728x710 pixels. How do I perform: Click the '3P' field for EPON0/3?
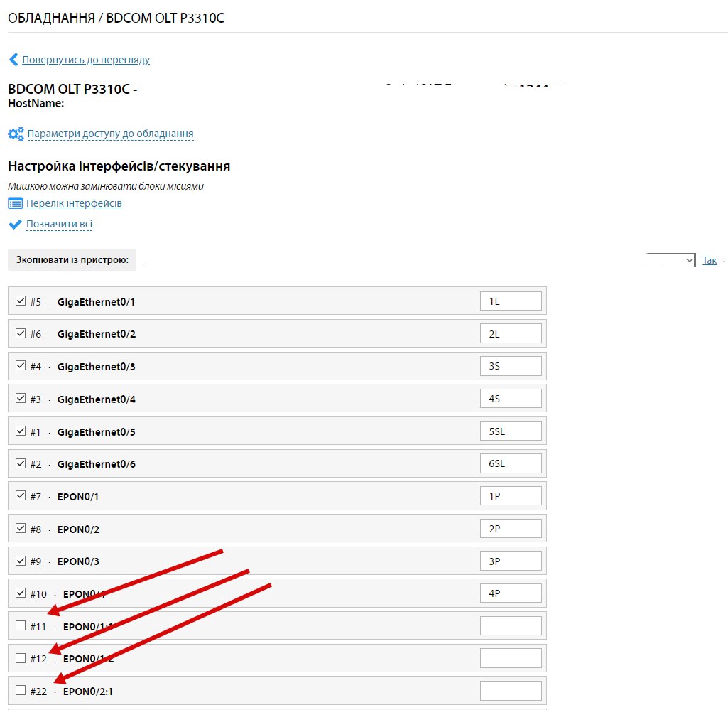(511, 561)
